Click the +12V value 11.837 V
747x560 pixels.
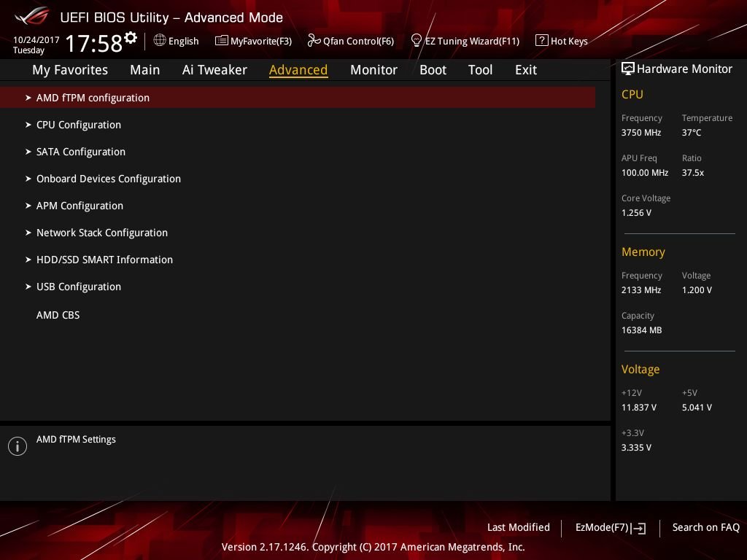[x=639, y=408]
